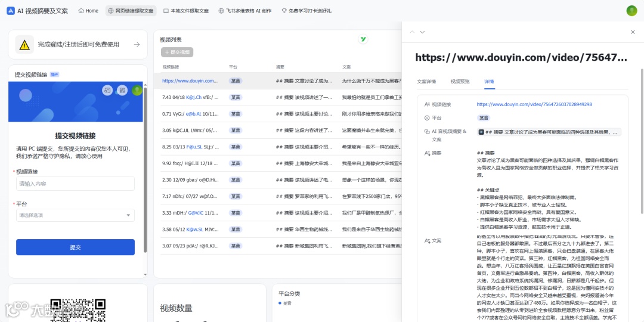Image resolution: width=644 pixels, height=322 pixels.
Task: Click the 视频链接 column header
Action: click(x=171, y=67)
